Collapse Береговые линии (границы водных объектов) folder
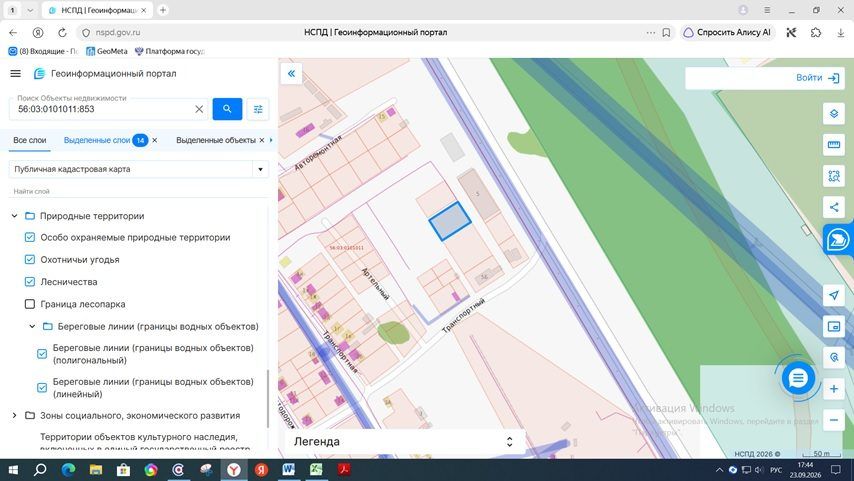 pyautogui.click(x=32, y=326)
